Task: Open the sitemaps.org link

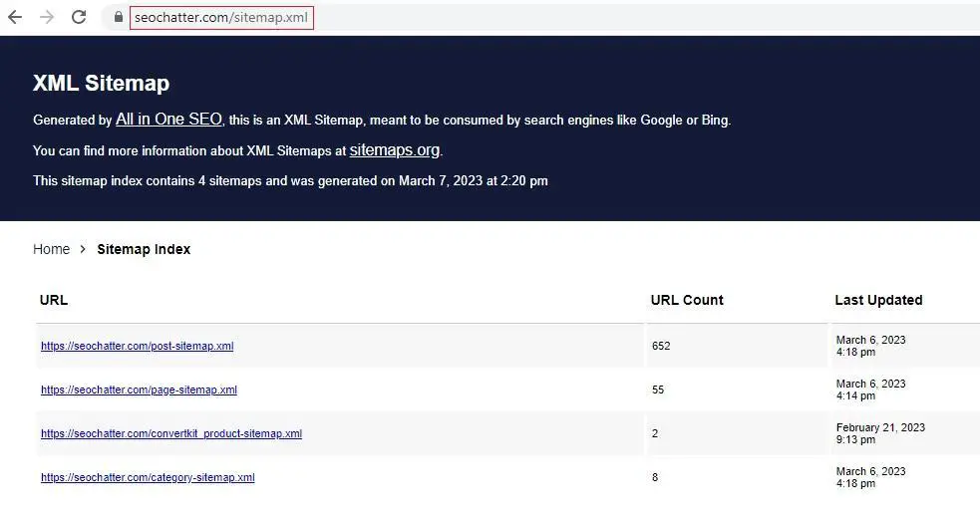Action: click(x=395, y=149)
